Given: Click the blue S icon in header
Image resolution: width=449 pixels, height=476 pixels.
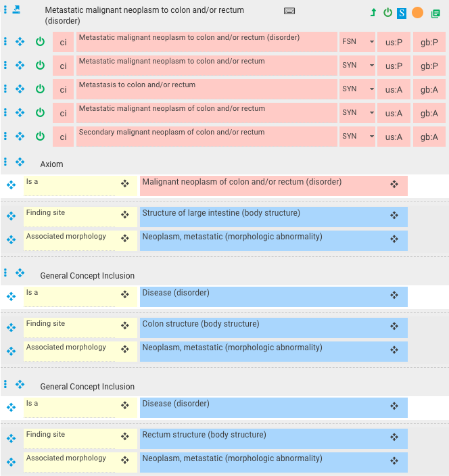Looking at the screenshot, I should [x=402, y=13].
